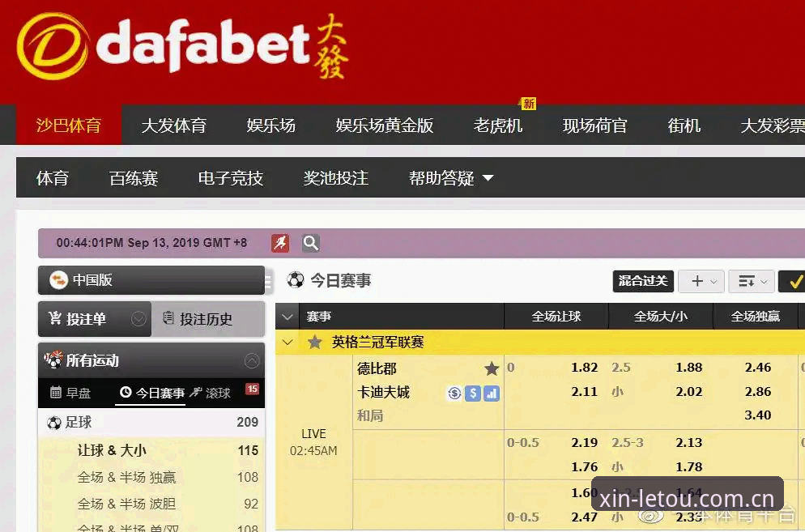805x532 pixels.
Task: Go to 大发体育 section
Action: pos(173,126)
